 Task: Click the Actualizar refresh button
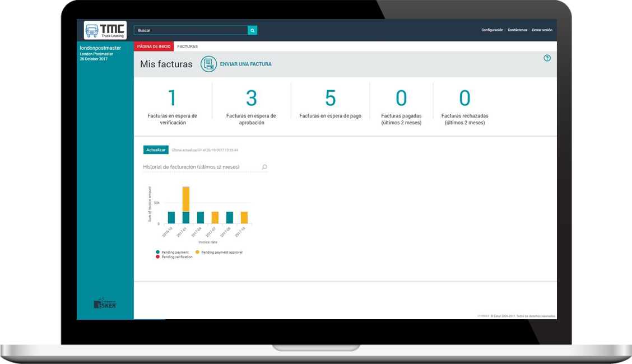click(156, 150)
